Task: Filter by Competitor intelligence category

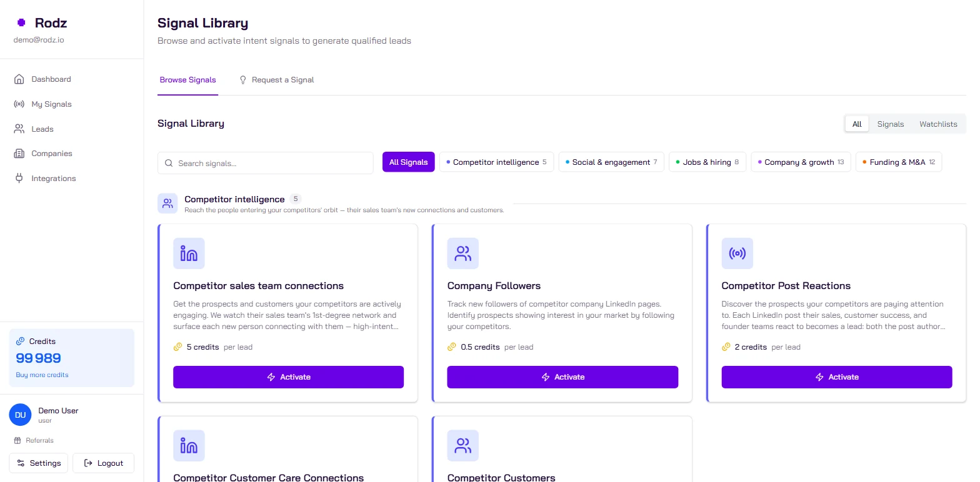Action: [497, 162]
